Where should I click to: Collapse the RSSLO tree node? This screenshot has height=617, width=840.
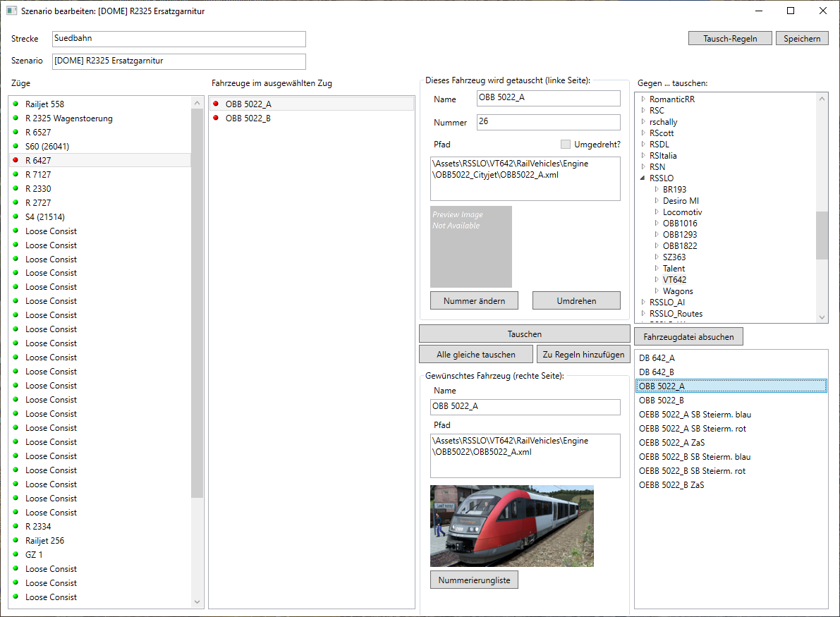(x=643, y=178)
